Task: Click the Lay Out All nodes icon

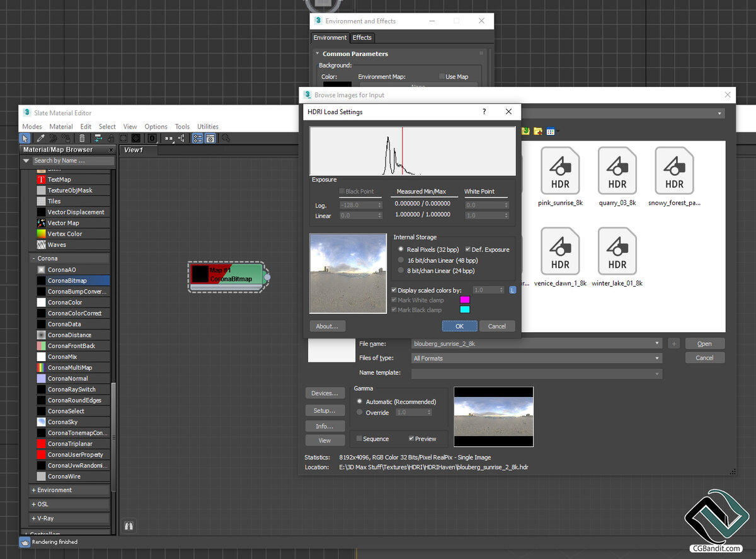Action: coord(168,138)
